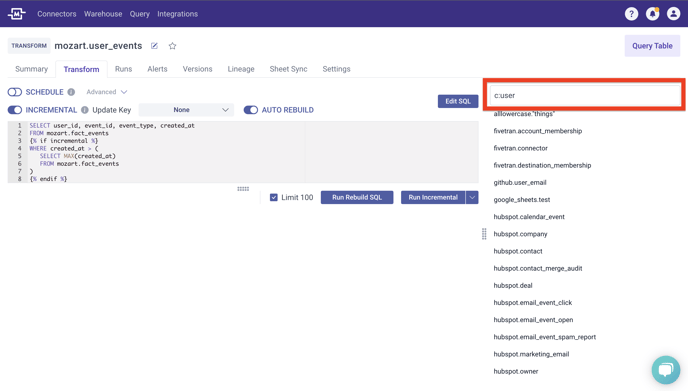688x391 pixels.
Task: Click the Query Table button
Action: tap(652, 46)
